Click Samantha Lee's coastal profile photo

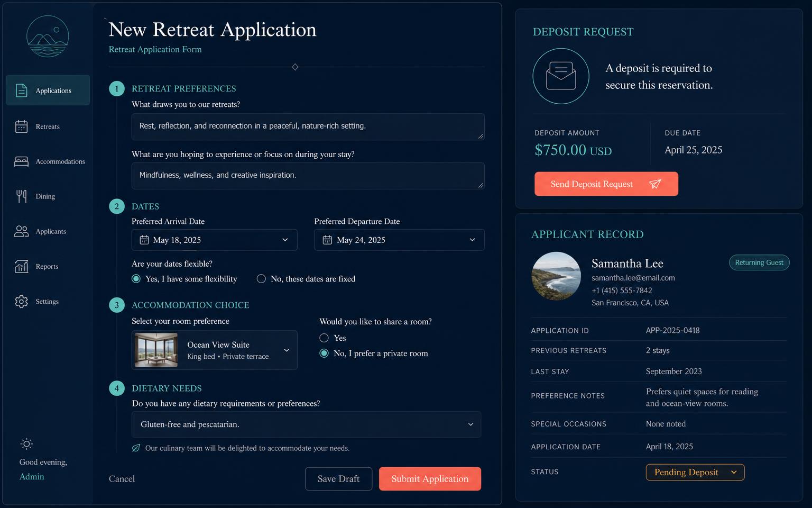coord(556,276)
